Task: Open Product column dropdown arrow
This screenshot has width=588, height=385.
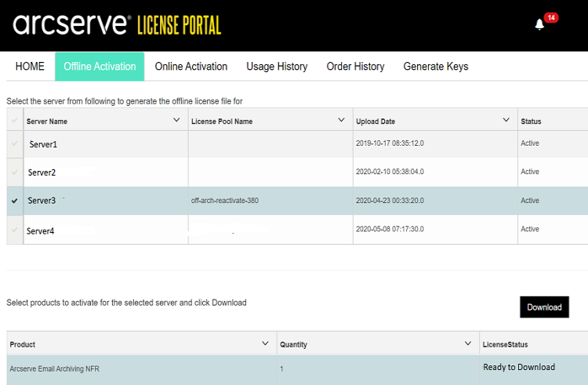Action: [265, 343]
